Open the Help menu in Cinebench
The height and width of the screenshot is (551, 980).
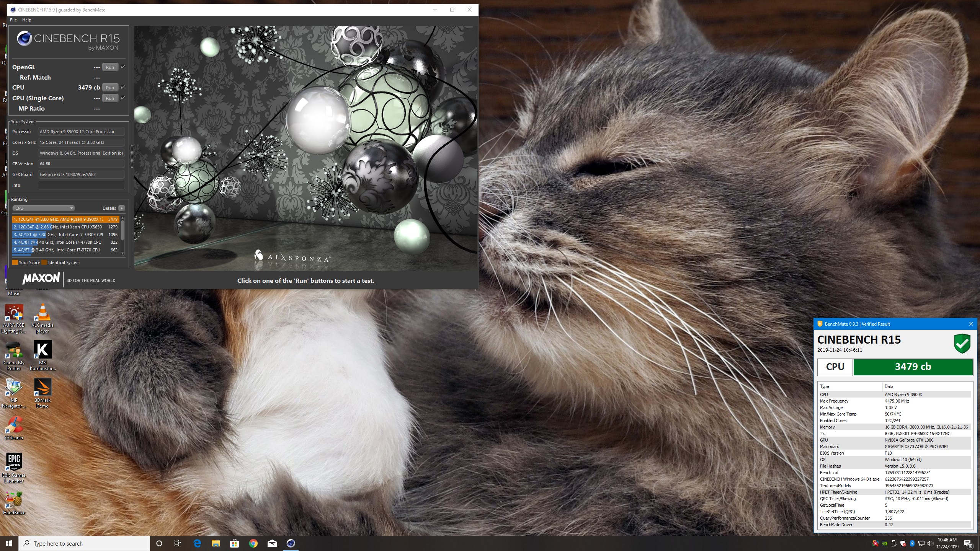pos(27,20)
